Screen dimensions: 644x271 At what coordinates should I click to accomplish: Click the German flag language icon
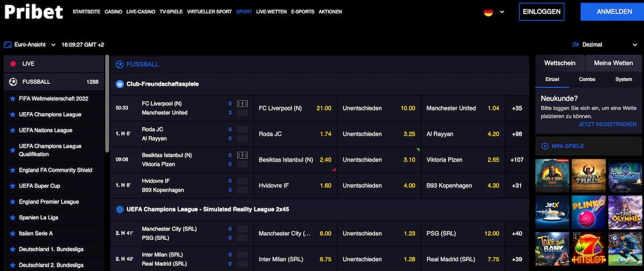pyautogui.click(x=488, y=12)
